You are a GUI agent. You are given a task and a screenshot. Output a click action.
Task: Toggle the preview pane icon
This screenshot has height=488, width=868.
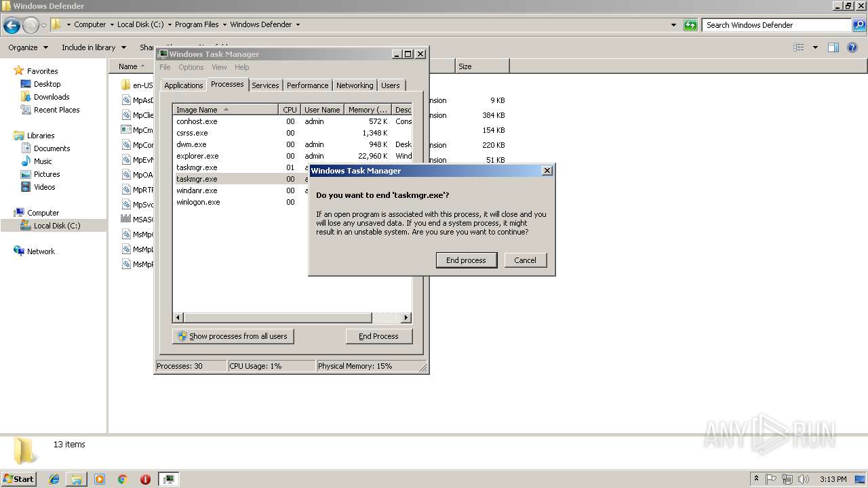(833, 47)
